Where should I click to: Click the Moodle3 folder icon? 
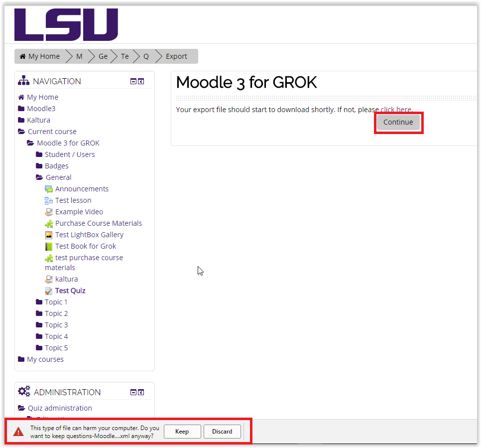[x=21, y=109]
